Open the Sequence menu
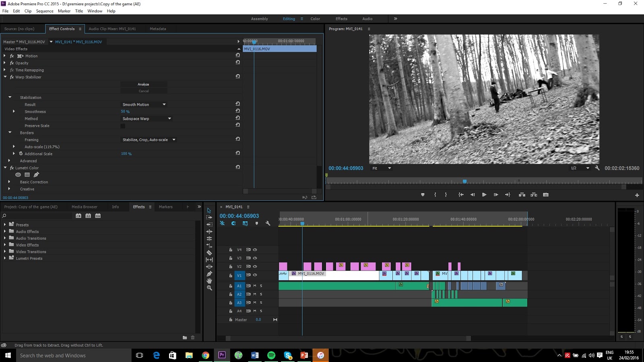The width and height of the screenshot is (644, 362). pyautogui.click(x=45, y=11)
